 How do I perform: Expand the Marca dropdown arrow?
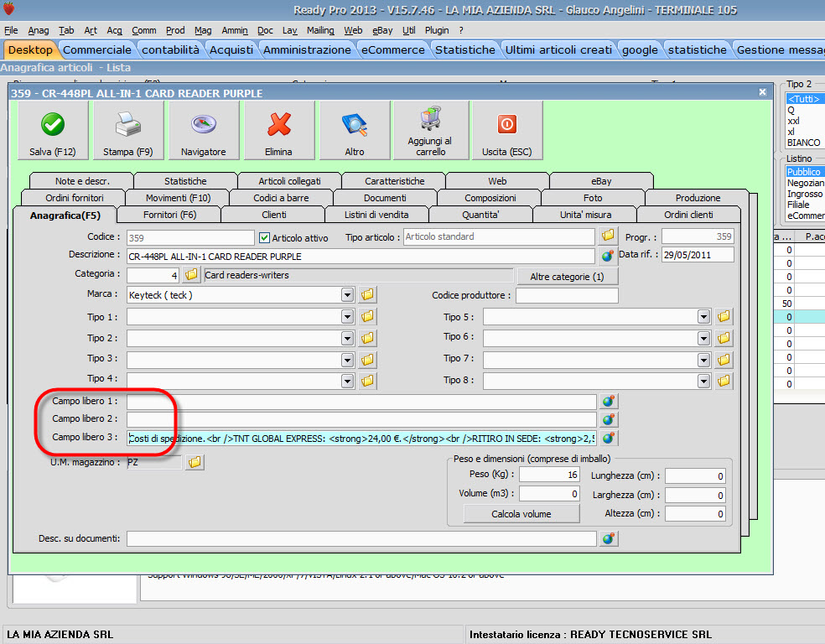coord(347,294)
